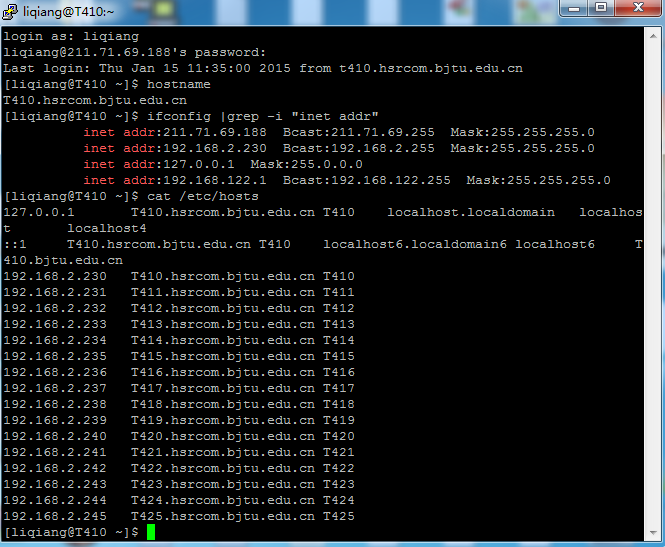Screen dimensions: 665x547
Task: Click inet addr:211.71.69.188
Action: pos(175,132)
